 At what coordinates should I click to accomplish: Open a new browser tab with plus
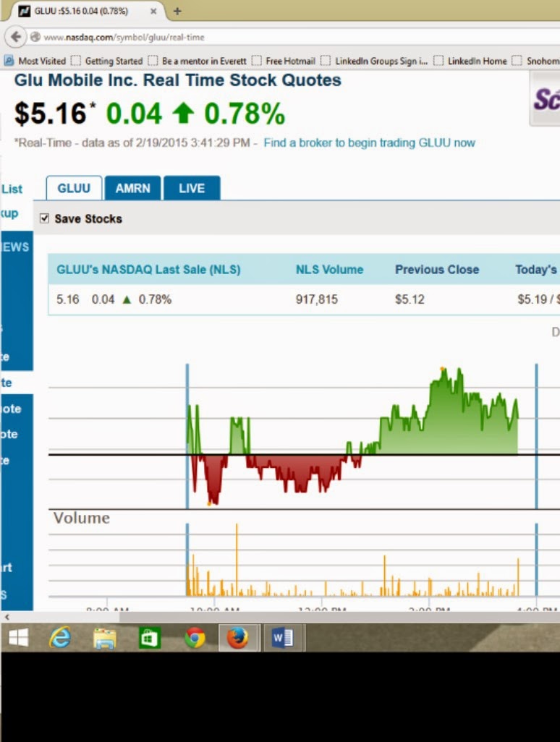click(177, 11)
